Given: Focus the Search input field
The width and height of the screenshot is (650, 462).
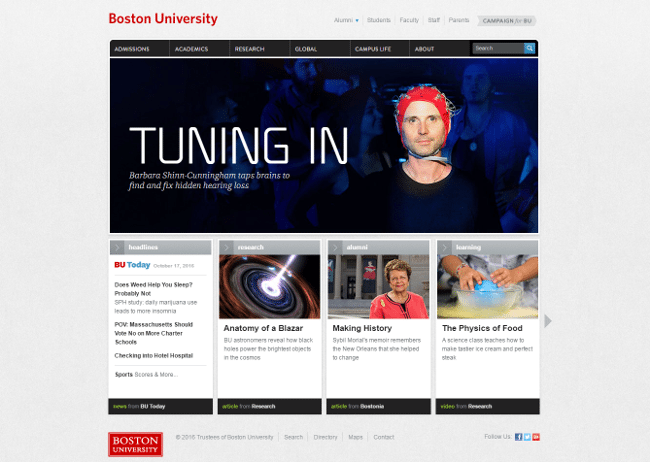Looking at the screenshot, I should tap(498, 49).
